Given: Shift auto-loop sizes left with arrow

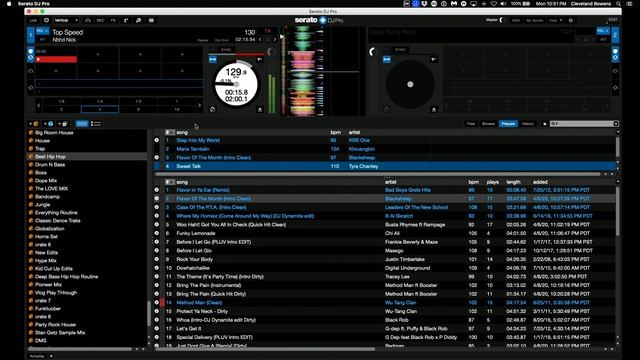Looking at the screenshot, I should [39, 105].
